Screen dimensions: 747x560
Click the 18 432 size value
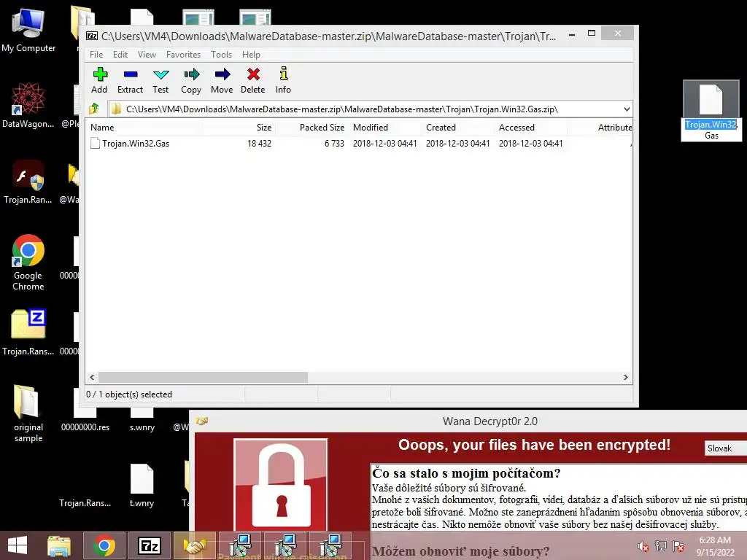(x=259, y=144)
